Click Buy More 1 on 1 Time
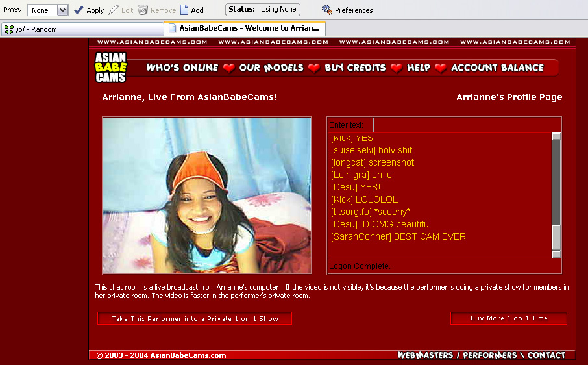Viewport: 588px width, 365px height. 509,318
